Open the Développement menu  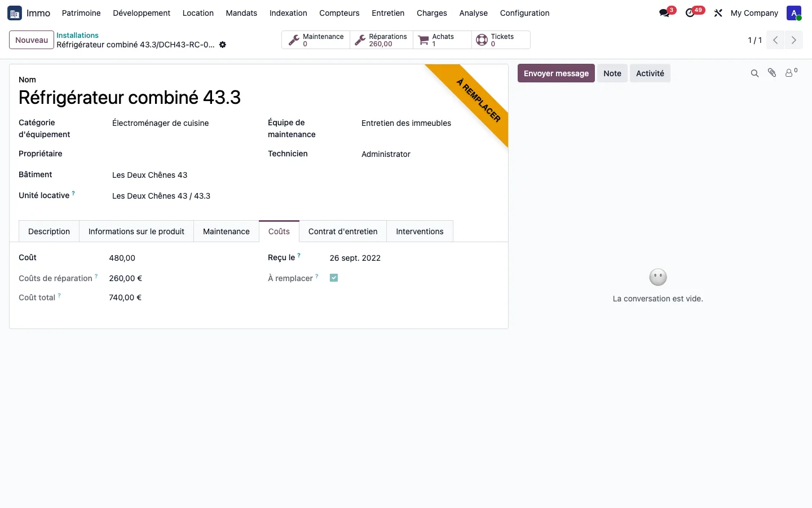pyautogui.click(x=142, y=13)
